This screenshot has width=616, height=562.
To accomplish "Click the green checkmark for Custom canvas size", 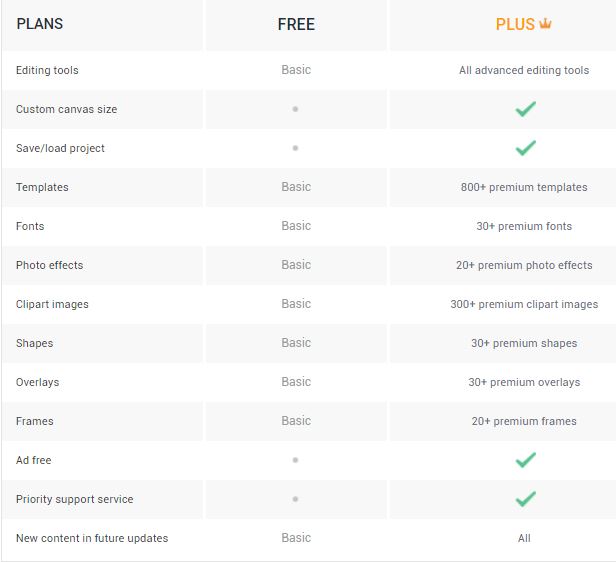I will (x=525, y=109).
